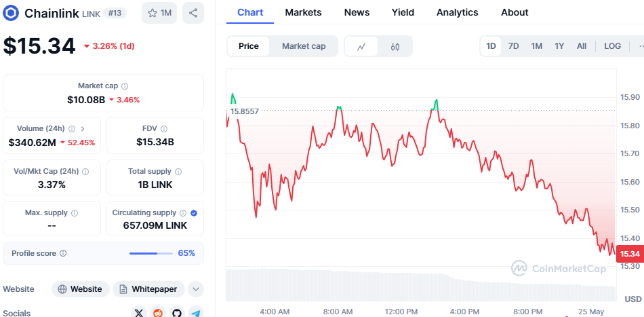The width and height of the screenshot is (644, 317).
Task: Open the Chart tab
Action: point(250,13)
